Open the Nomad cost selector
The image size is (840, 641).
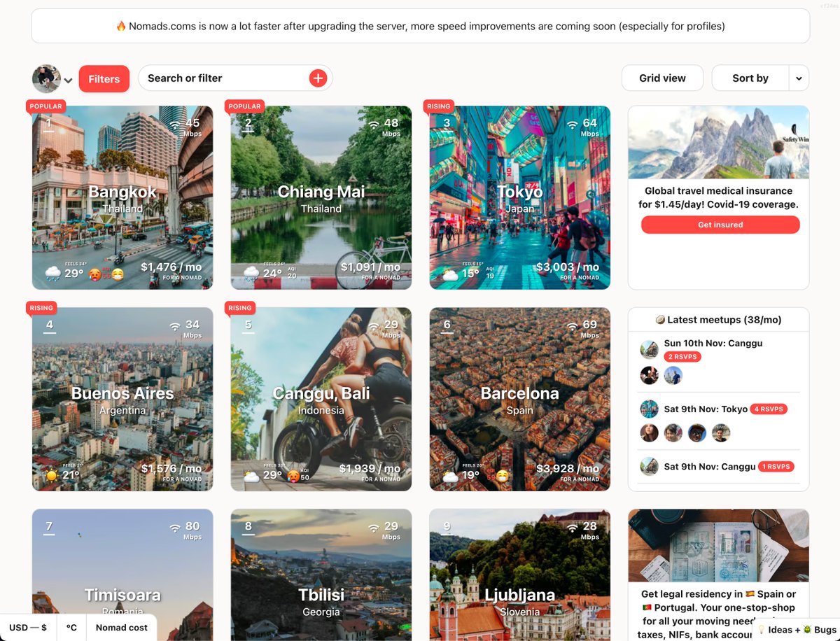[122, 628]
